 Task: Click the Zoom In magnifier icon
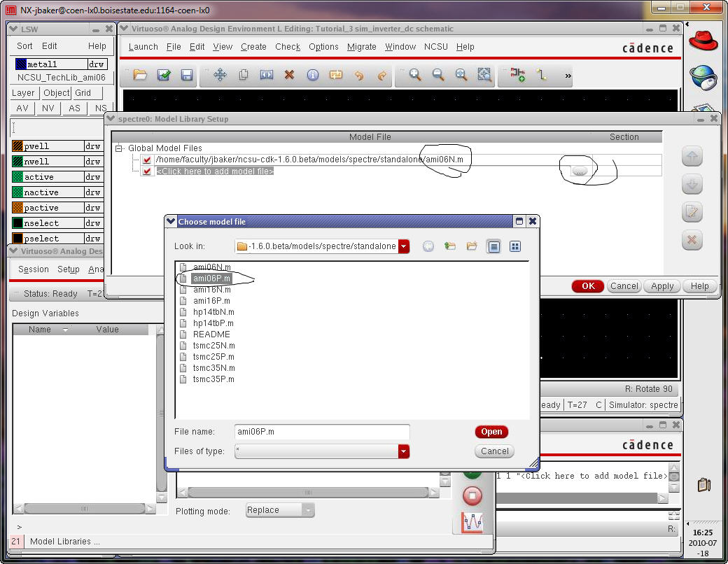[x=414, y=75]
